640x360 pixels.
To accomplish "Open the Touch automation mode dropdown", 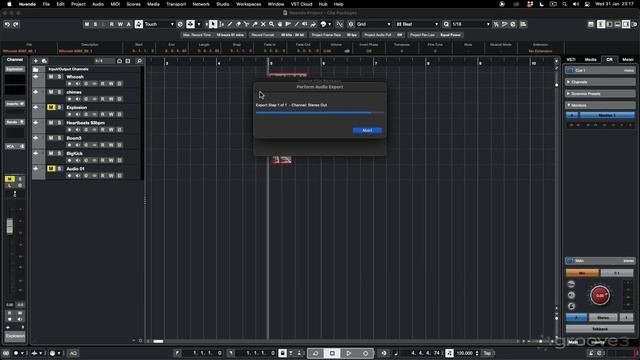I will coord(159,24).
